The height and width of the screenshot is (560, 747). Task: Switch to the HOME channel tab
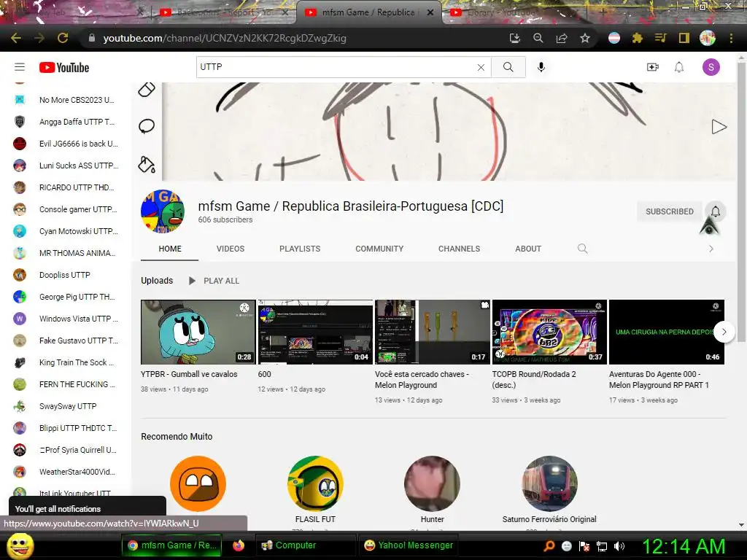pos(169,249)
